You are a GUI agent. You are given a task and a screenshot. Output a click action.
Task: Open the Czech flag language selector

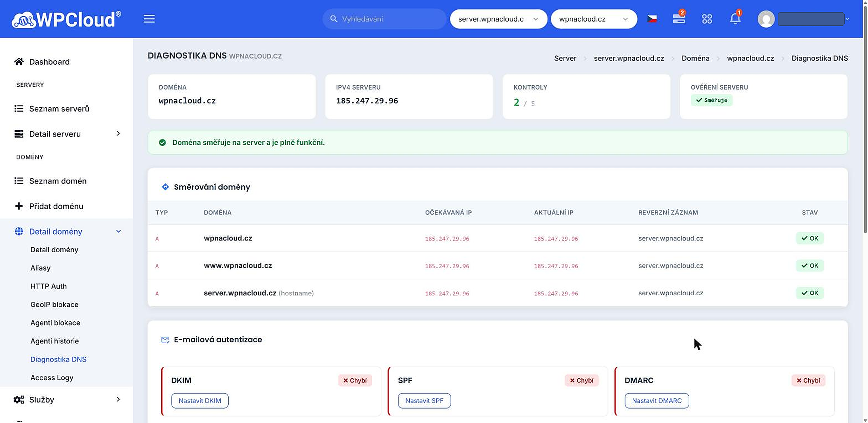tap(652, 19)
